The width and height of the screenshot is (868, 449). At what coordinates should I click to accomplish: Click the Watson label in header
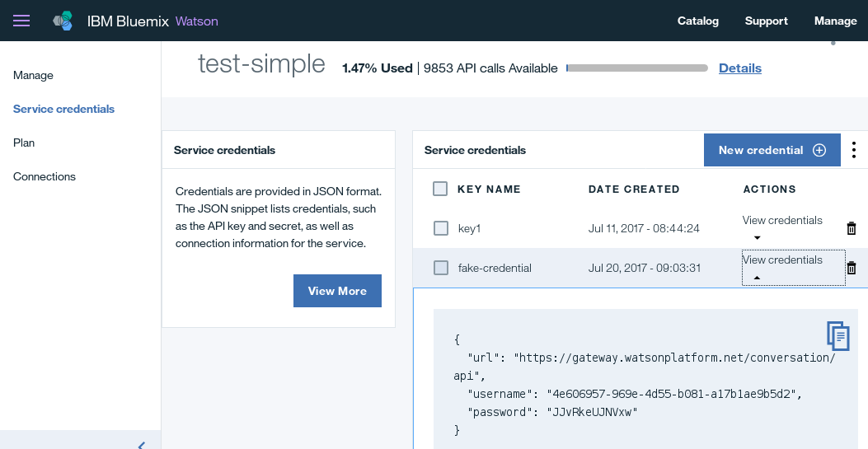point(196,21)
